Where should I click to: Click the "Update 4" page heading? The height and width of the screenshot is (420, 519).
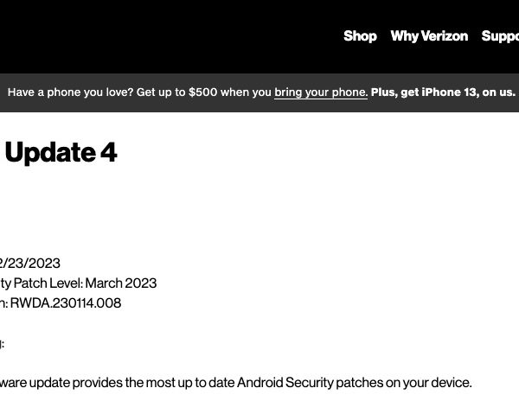click(x=61, y=153)
